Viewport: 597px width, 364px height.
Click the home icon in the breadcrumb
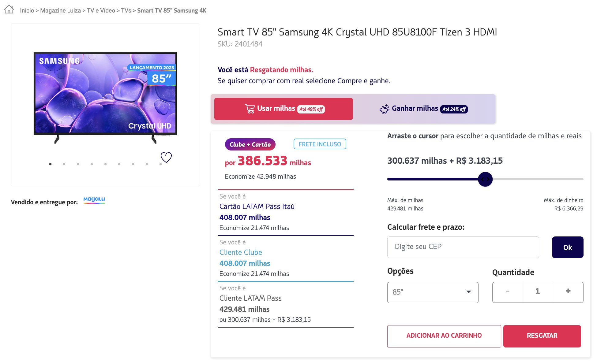pos(9,9)
